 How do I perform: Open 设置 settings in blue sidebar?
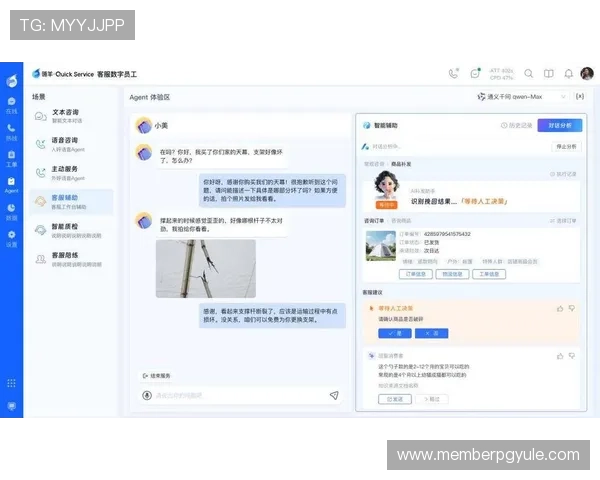click(x=11, y=238)
